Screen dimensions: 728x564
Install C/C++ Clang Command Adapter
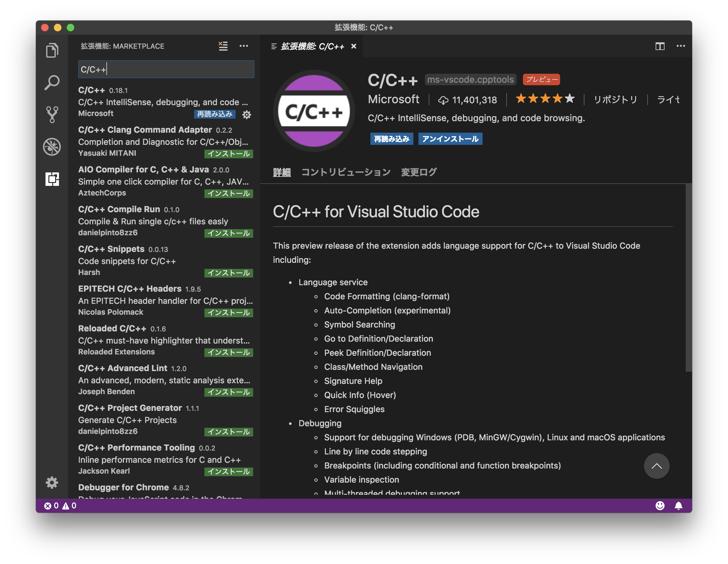[229, 154]
